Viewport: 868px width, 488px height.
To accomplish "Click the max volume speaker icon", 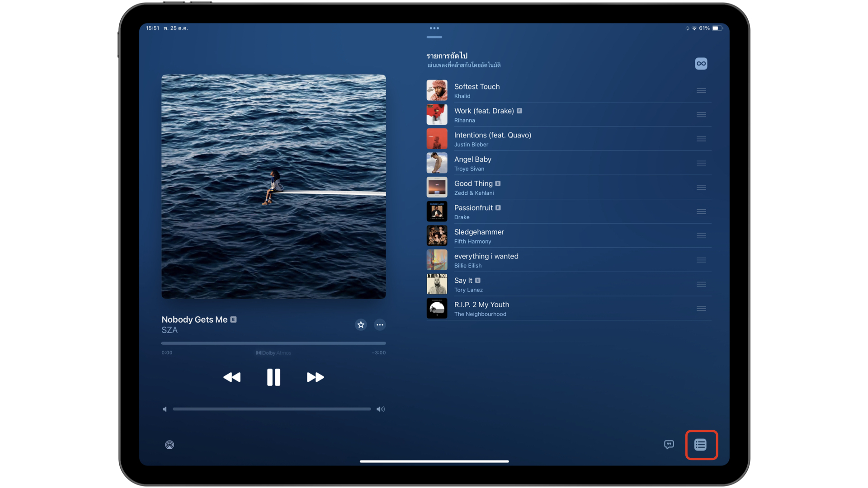I will point(381,409).
